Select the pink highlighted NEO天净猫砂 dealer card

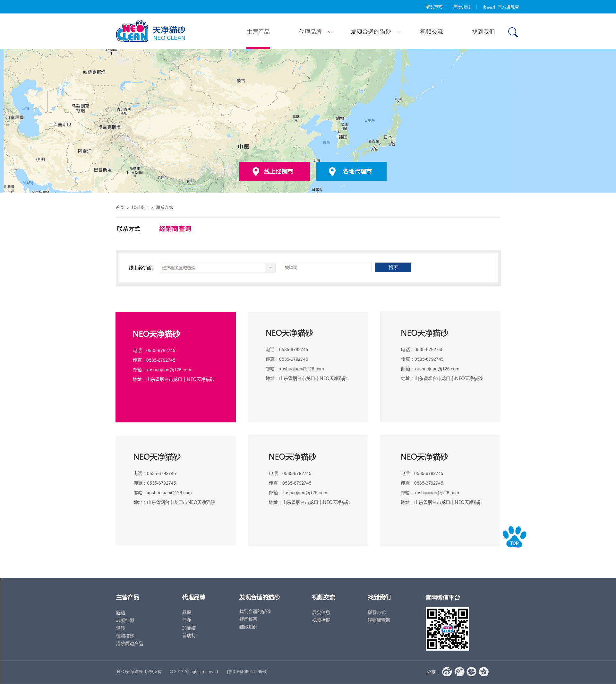pyautogui.click(x=176, y=367)
